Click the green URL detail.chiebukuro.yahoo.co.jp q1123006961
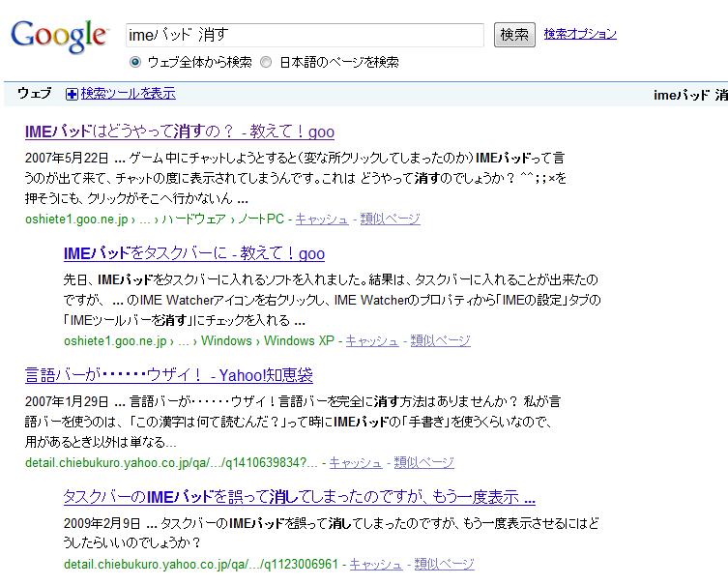The image size is (728, 585). click(201, 564)
